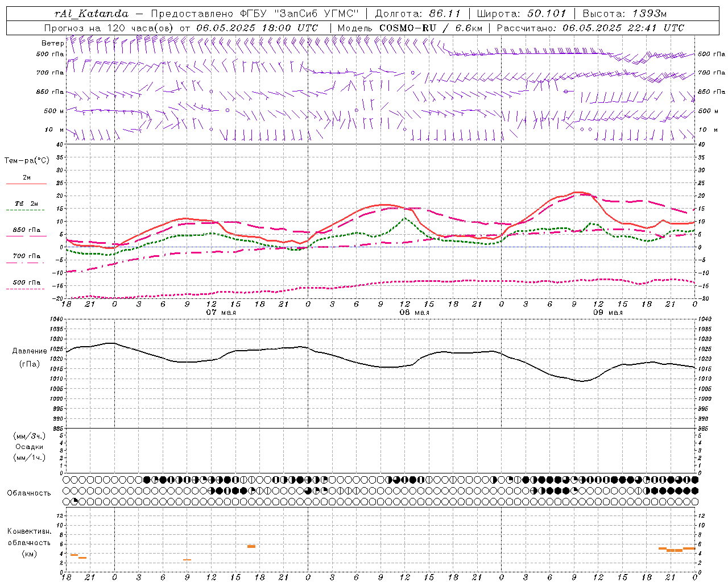Click the orange convective bar near 17h on 07 мая

pyautogui.click(x=251, y=546)
